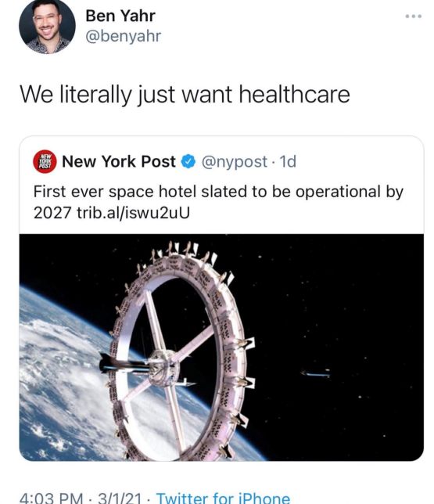Click the blue verified badge
This screenshot has height=504, width=434.
click(x=188, y=161)
